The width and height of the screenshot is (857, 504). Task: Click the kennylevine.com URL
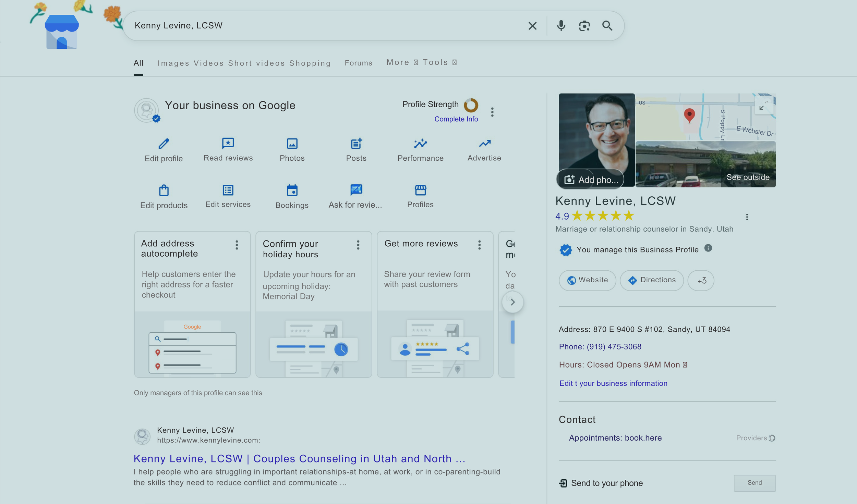(x=208, y=440)
